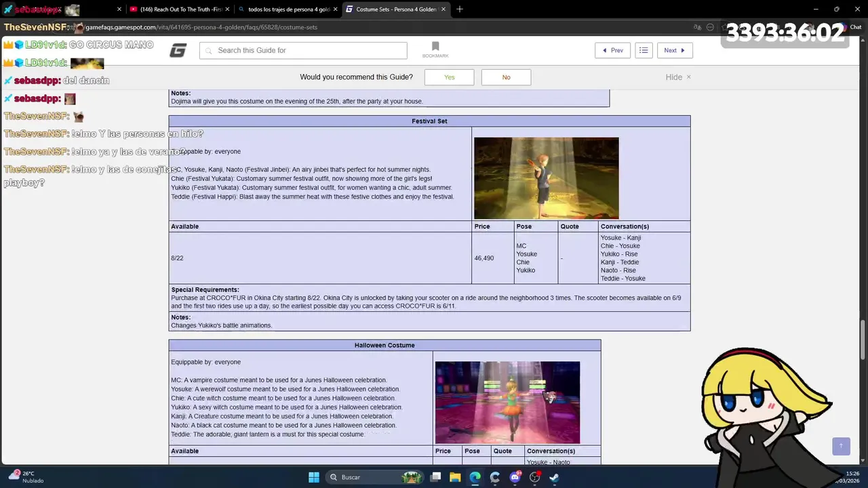Image resolution: width=868 pixels, height=488 pixels.
Task: Open the guide table of contents list
Action: (x=644, y=50)
